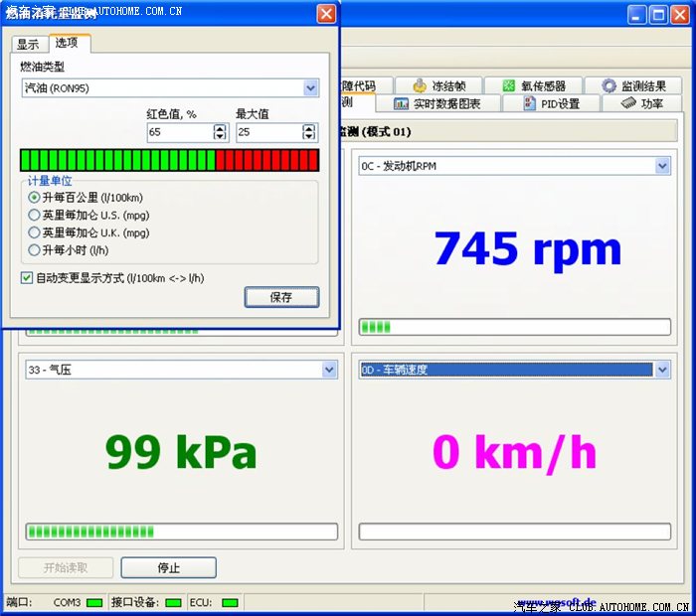This screenshot has height=616, width=696.
Task: Open the 功率 (power) tab
Action: click(642, 103)
